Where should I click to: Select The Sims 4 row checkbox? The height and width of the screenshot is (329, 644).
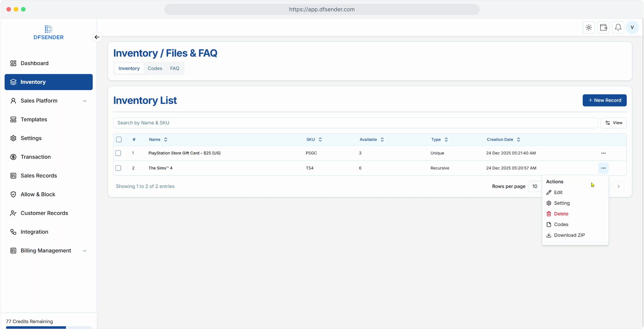pyautogui.click(x=118, y=168)
